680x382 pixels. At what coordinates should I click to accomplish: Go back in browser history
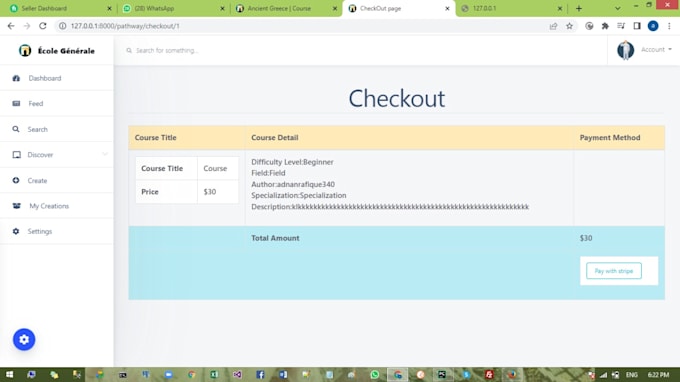click(11, 26)
